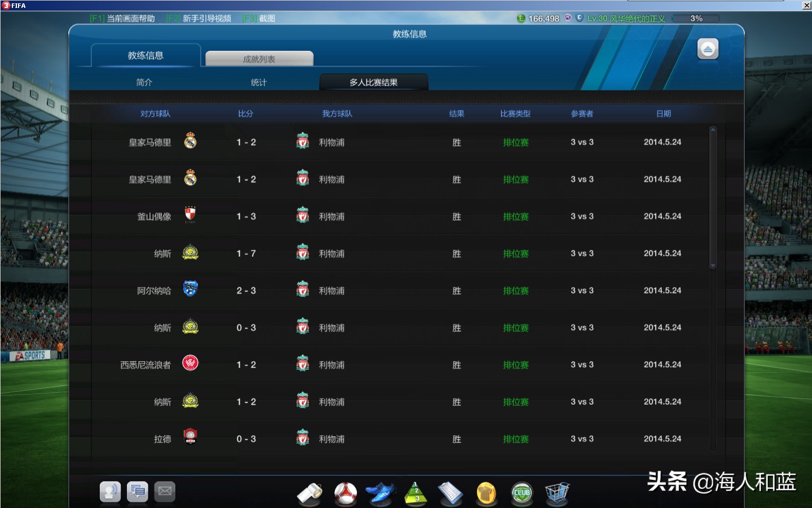Screen dimensions: 812x508
Task: Select the football match icon in bottom bar
Action: 345,492
